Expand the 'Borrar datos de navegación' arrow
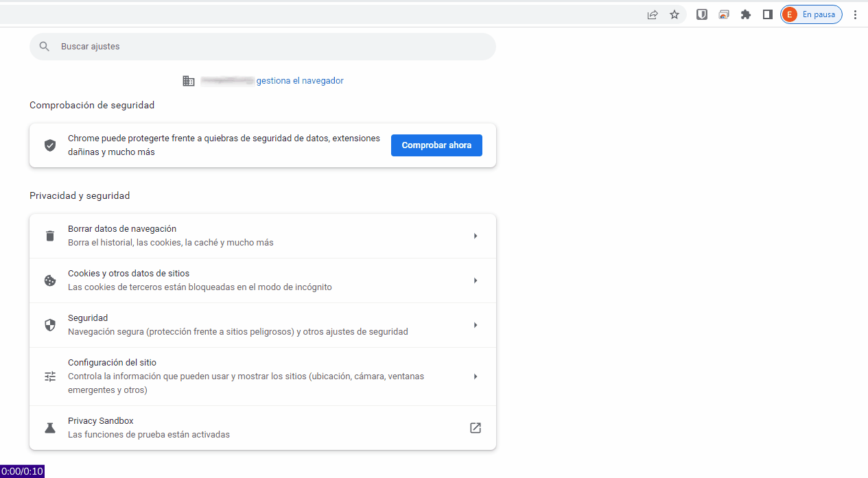Image resolution: width=868 pixels, height=478 pixels. 475,236
